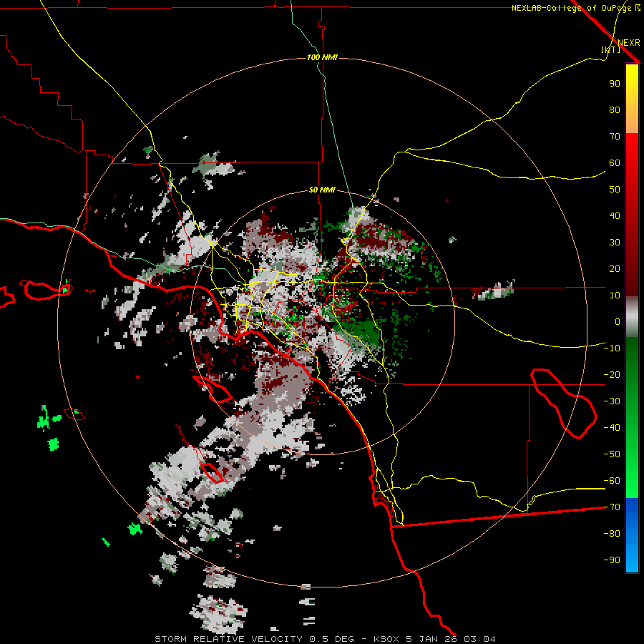Click the KT units label
The height and width of the screenshot is (644, 644).
[611, 49]
